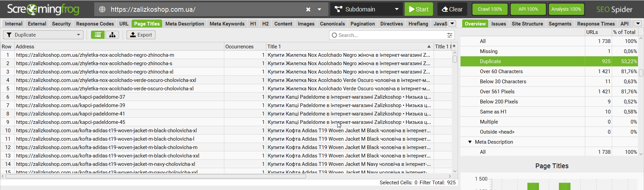Click the main table horizontal scrollbar

click(156, 176)
